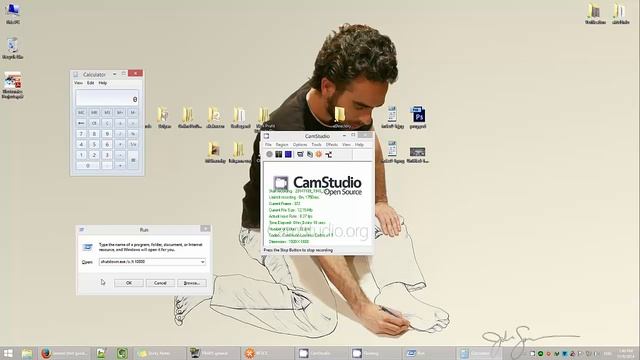Click the digit 9 key in Calculator
Viewport: 640px width, 360px height.
tap(107, 133)
